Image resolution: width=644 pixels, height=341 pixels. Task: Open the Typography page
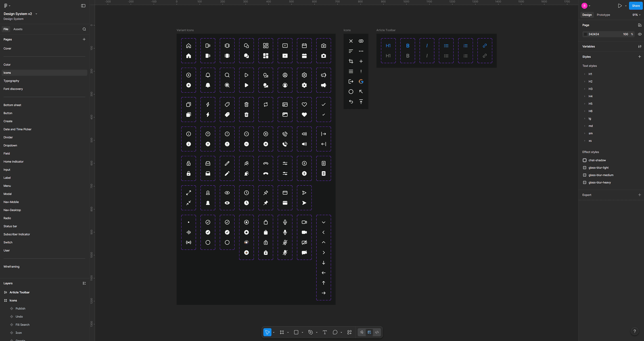coord(11,81)
